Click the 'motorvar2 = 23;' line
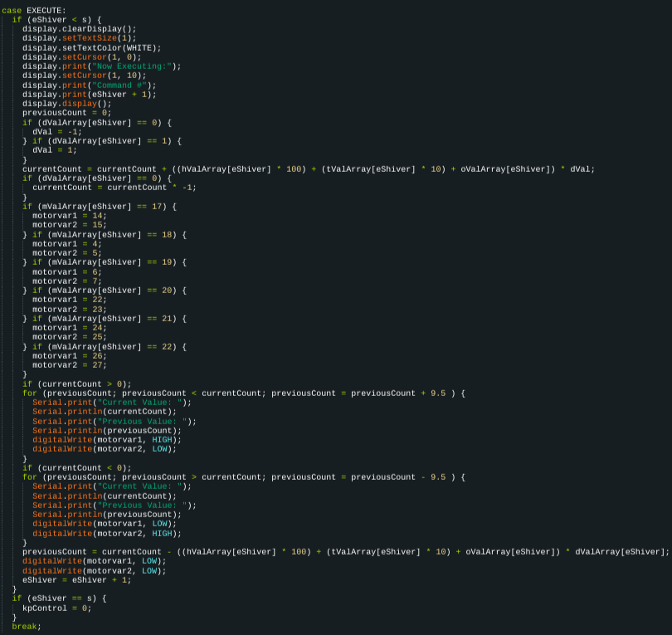The width and height of the screenshot is (672, 635). [x=70, y=310]
